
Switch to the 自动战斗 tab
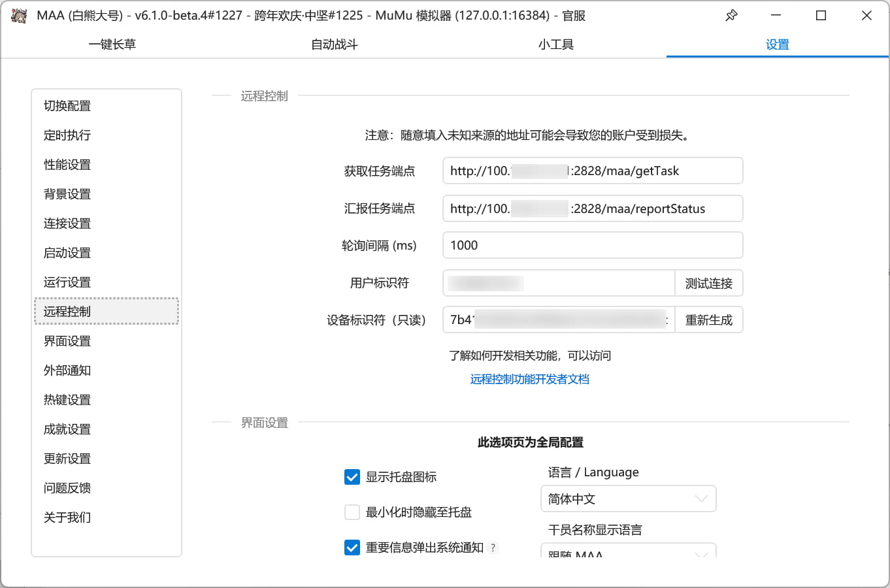click(x=334, y=44)
